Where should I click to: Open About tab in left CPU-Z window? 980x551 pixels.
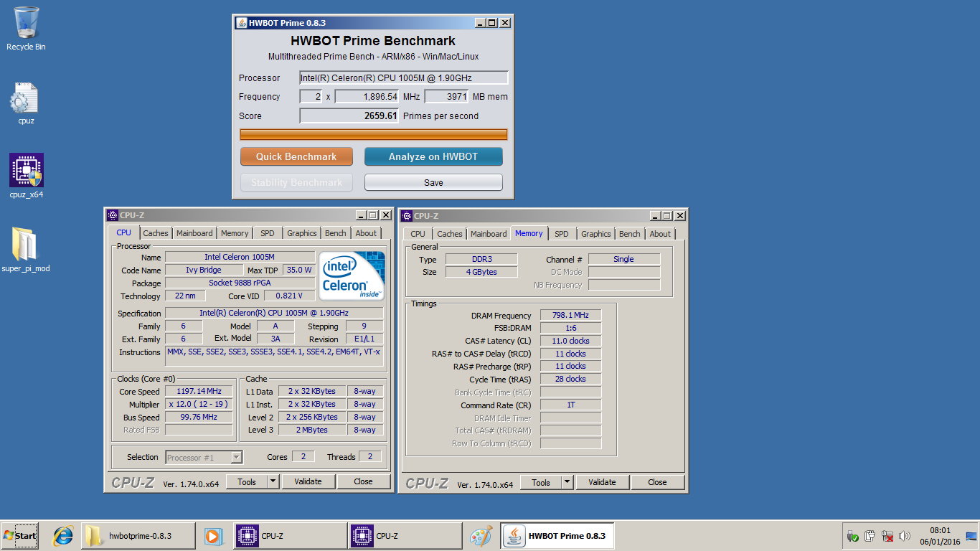coord(366,233)
